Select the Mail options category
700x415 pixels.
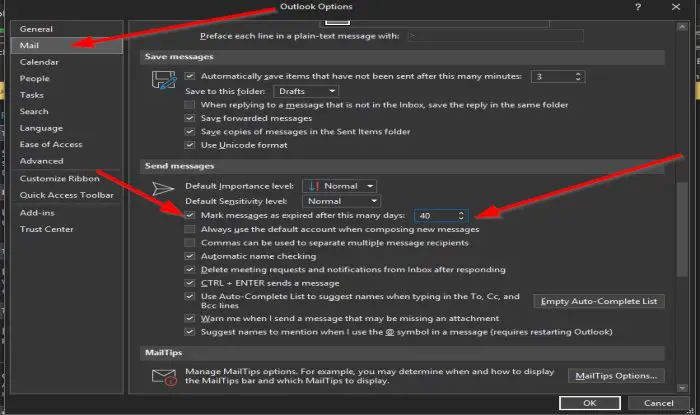click(67, 46)
